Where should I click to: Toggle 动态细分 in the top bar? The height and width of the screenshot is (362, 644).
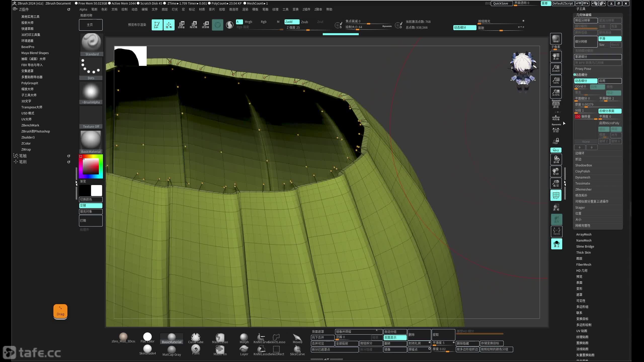coord(465,28)
